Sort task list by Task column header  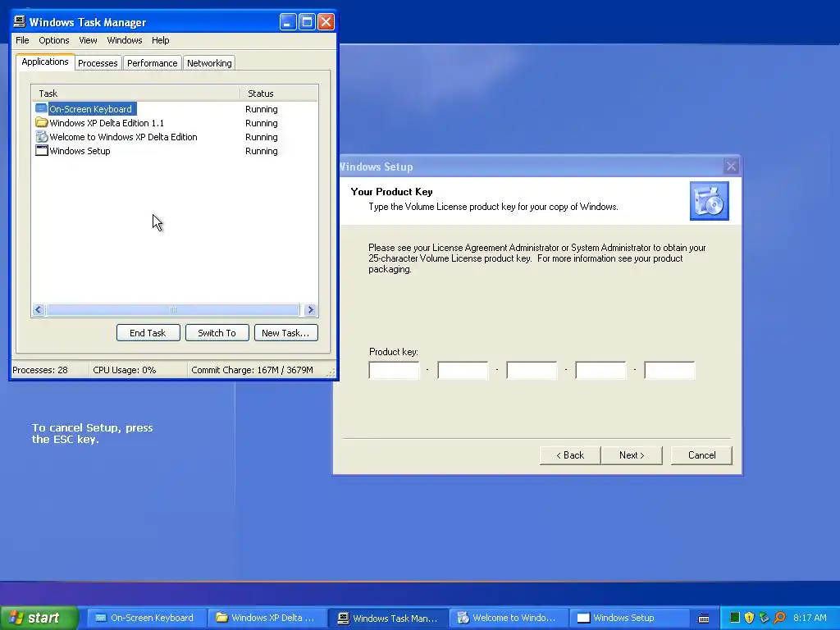(136, 94)
